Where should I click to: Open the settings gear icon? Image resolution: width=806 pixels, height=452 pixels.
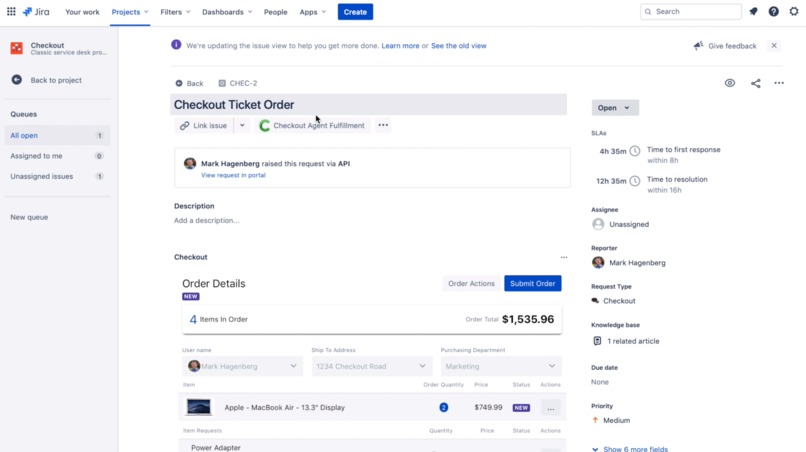click(x=794, y=11)
